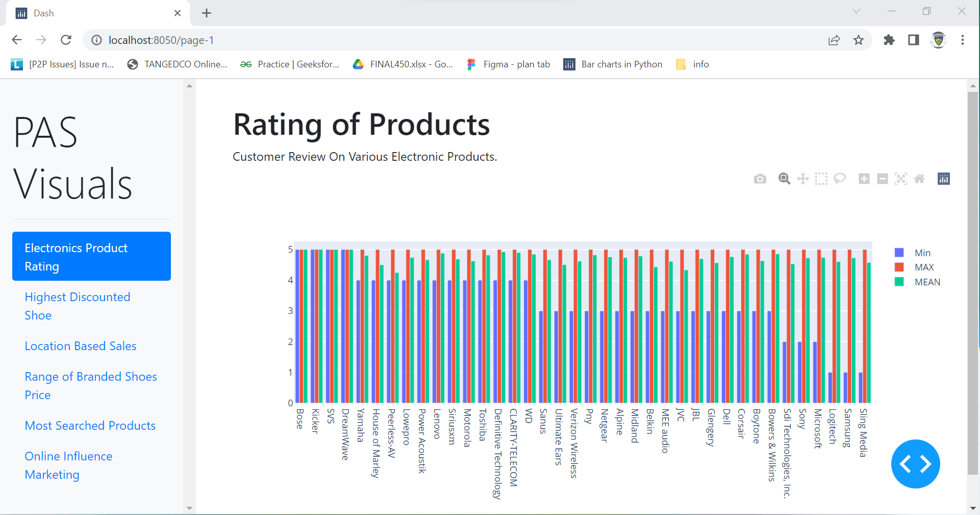Click the Bose x-axis label

pyautogui.click(x=300, y=419)
